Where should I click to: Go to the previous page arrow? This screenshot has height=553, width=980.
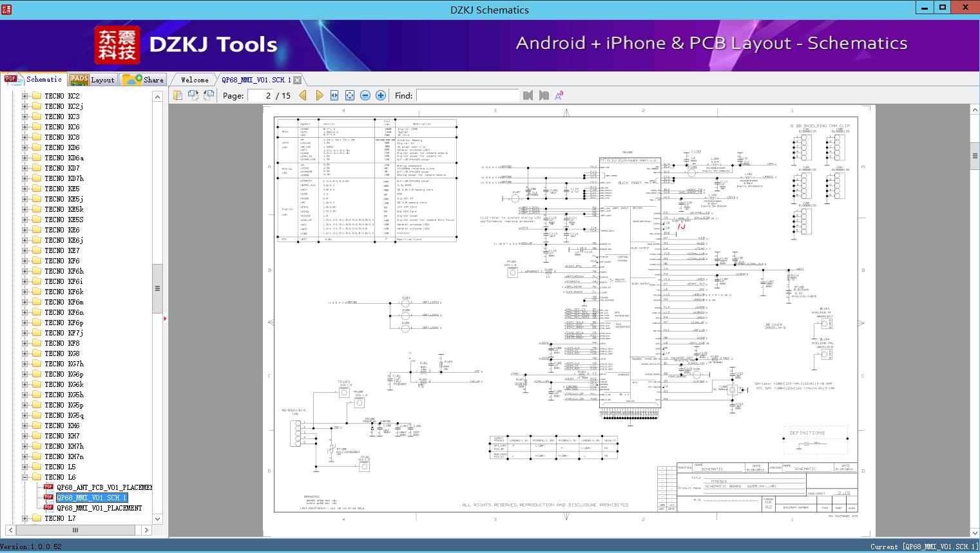pos(303,95)
